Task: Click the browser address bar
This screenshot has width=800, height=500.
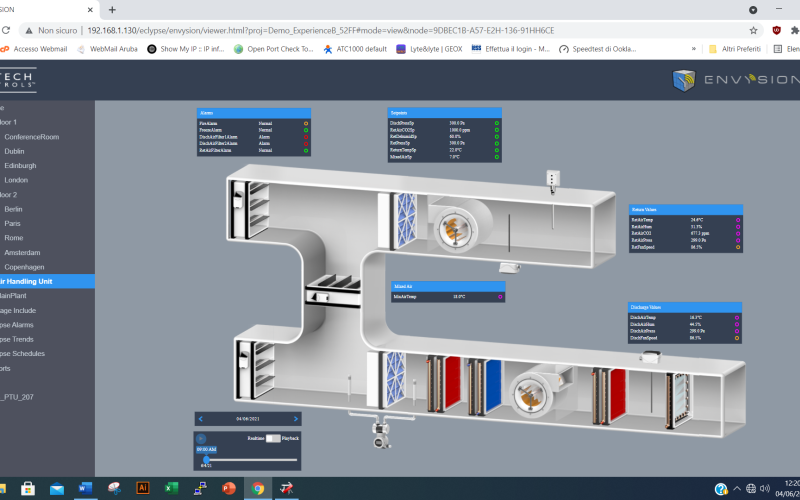Action: coord(400,30)
